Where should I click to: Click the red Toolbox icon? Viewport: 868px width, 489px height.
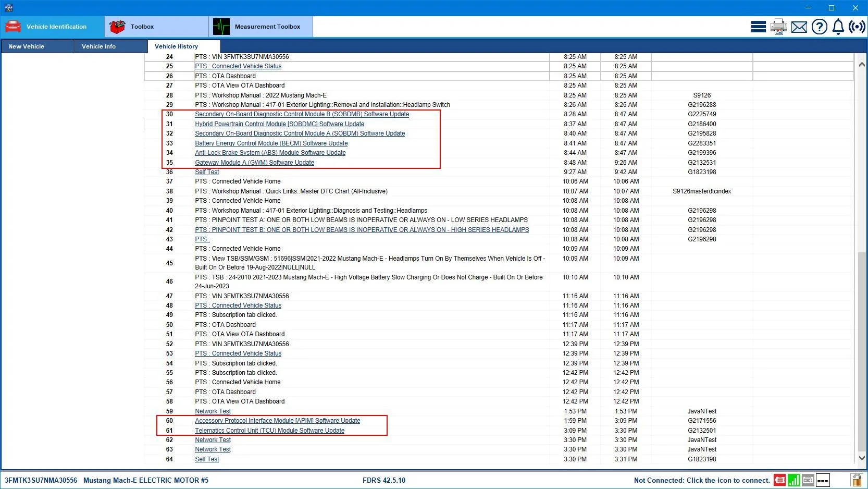(x=117, y=27)
